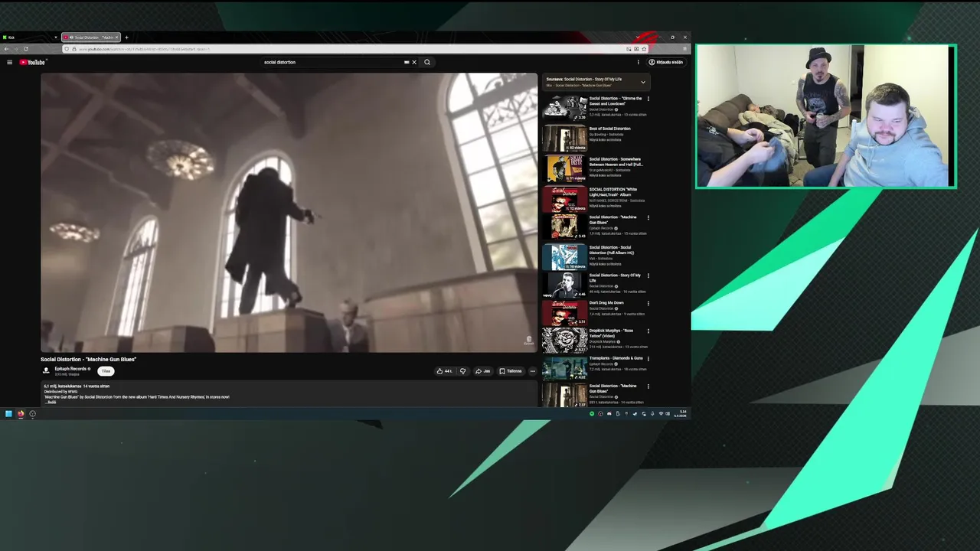Image resolution: width=980 pixels, height=551 pixels.
Task: Like the Machine Gun Blues video
Action: pyautogui.click(x=444, y=371)
